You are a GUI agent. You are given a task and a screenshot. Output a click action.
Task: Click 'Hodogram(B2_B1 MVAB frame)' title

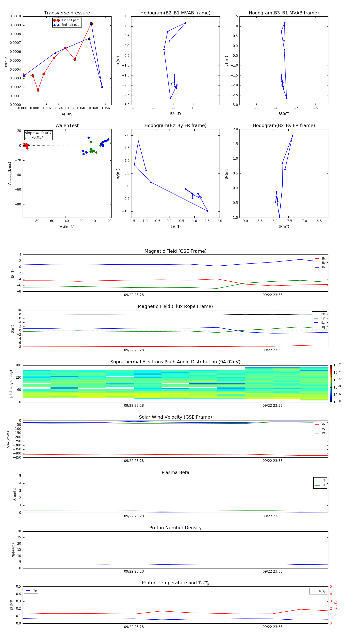click(175, 13)
